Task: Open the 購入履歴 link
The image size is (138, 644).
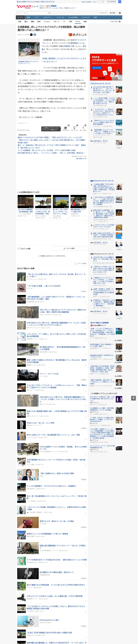Action: click(112, 13)
